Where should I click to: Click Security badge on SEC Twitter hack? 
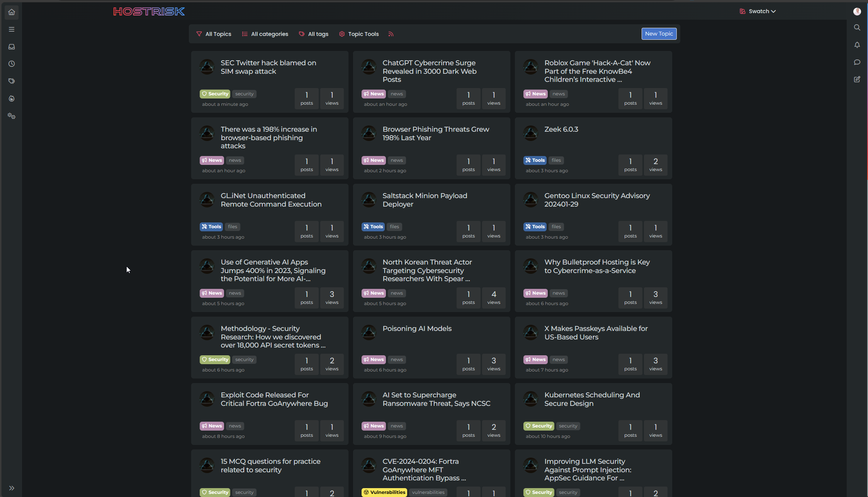pyautogui.click(x=215, y=94)
